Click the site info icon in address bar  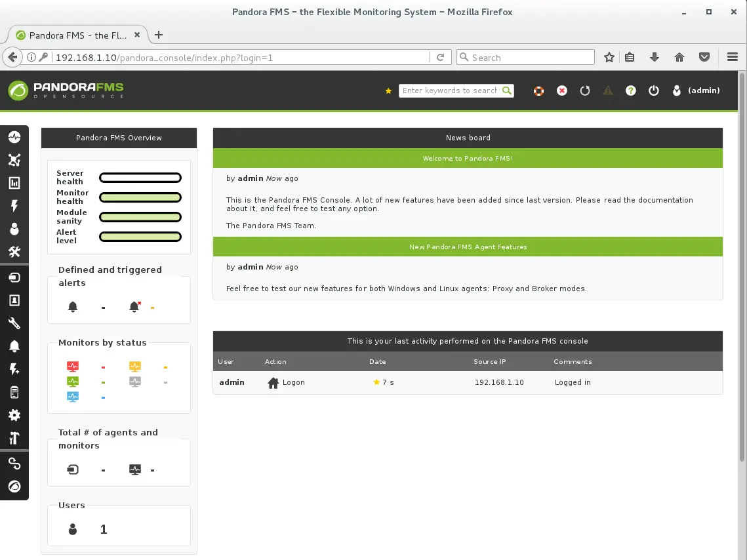point(31,57)
